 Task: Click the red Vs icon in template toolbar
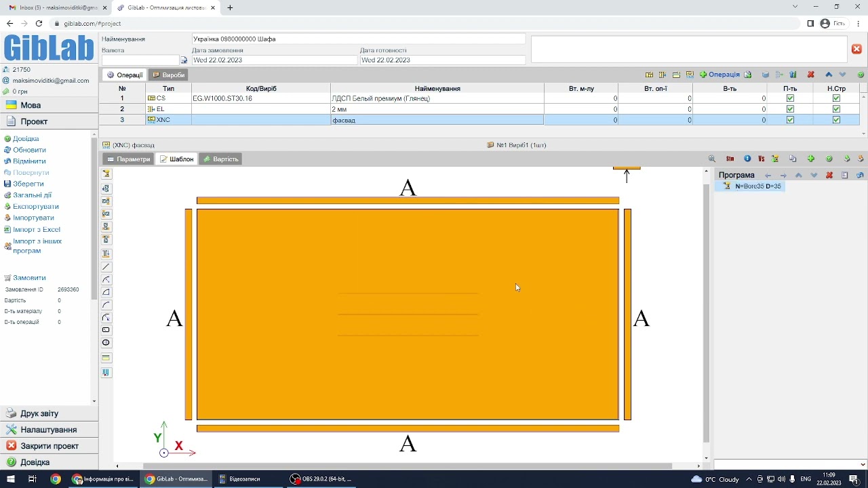tap(762, 159)
